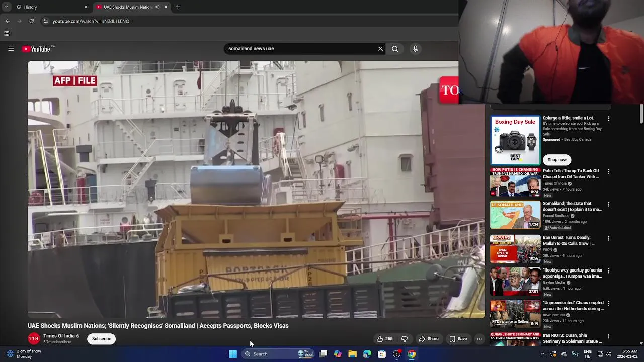Image resolution: width=644 pixels, height=362 pixels.
Task: Open Gaylan Media video thumbnail
Action: tap(515, 282)
